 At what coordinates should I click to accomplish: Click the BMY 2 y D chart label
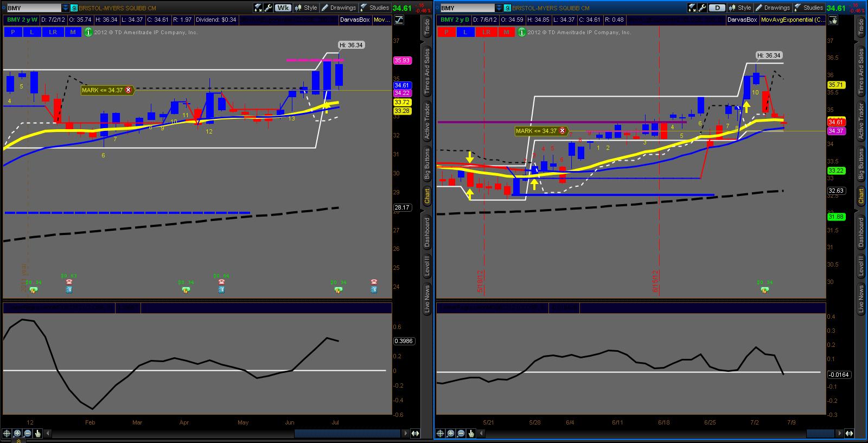click(455, 20)
